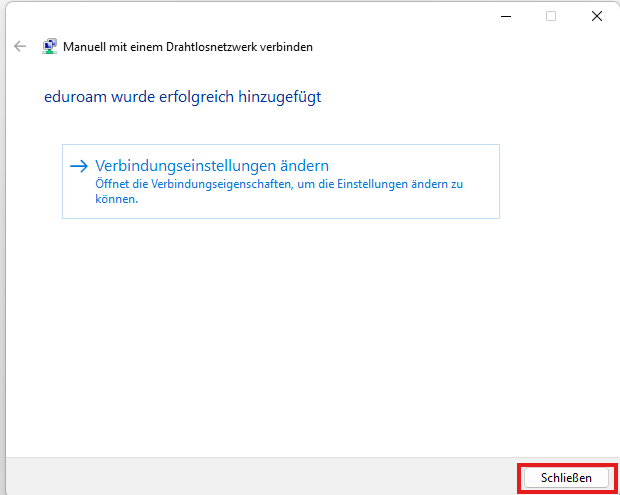Open Verbindungseinstellungen ändern option
The height and width of the screenshot is (495, 620).
pos(281,181)
